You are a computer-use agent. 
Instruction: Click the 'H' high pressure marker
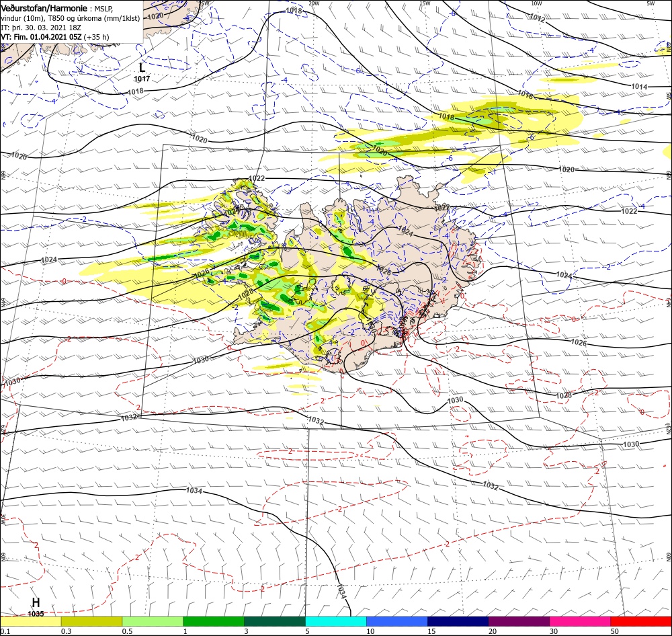[36, 602]
